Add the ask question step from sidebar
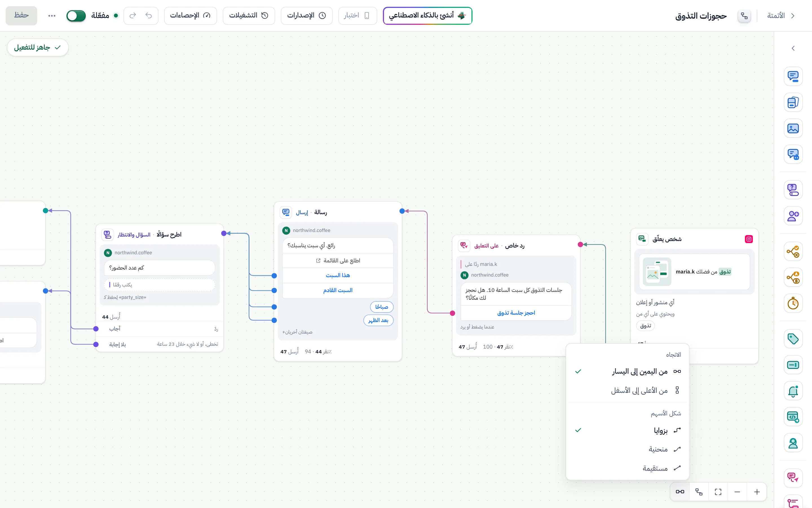This screenshot has height=508, width=812. pyautogui.click(x=793, y=190)
